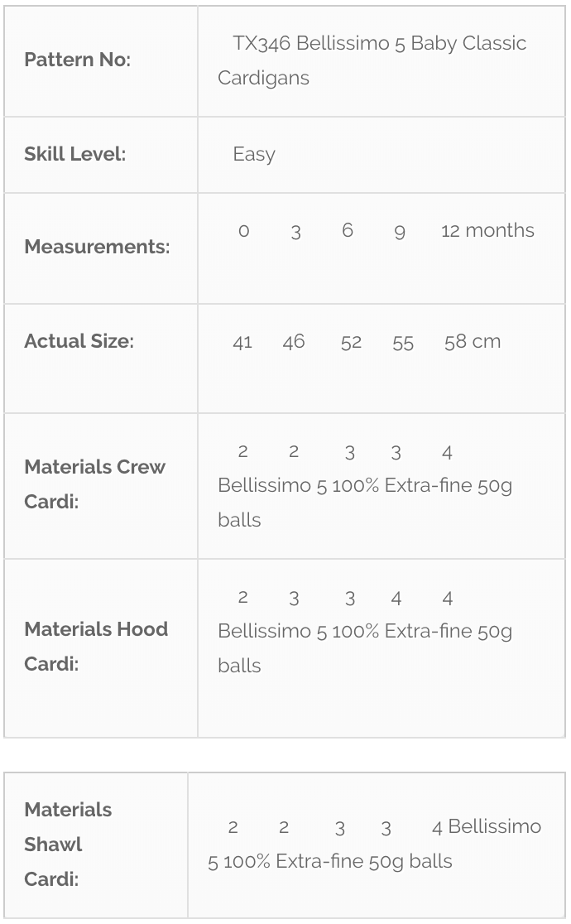Click the "46" actual size value

(x=294, y=342)
